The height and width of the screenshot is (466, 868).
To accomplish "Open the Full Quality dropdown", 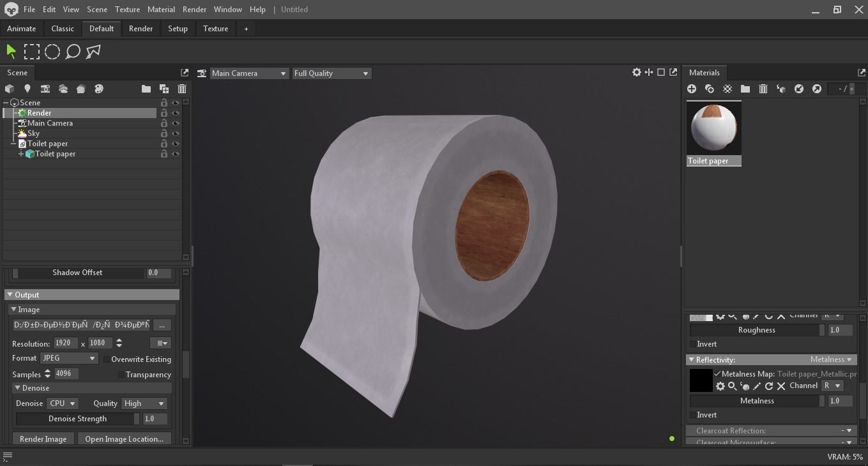I will click(331, 73).
